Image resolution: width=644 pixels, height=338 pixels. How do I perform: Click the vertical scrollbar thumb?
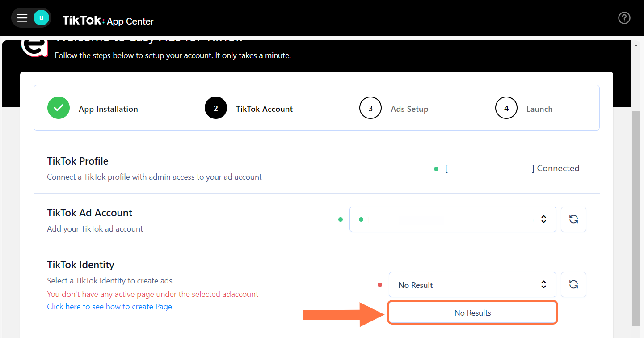[x=636, y=215]
